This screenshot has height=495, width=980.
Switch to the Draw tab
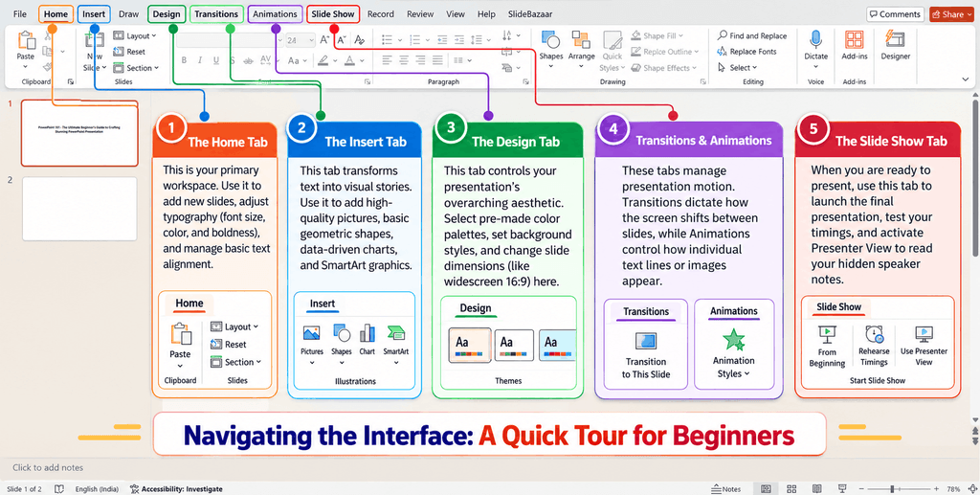129,13
